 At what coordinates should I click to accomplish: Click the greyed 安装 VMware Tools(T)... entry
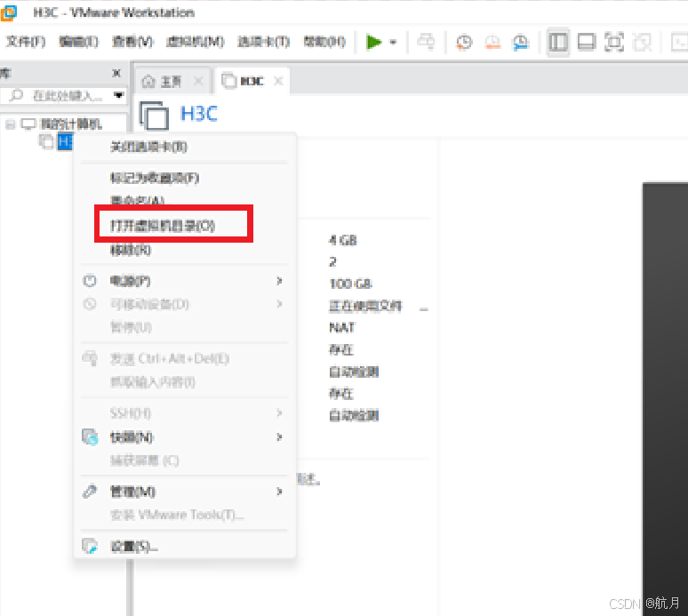(x=185, y=515)
